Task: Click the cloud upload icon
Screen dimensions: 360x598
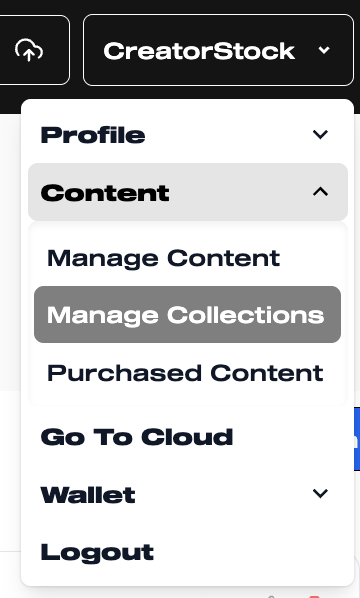Action: (29, 50)
